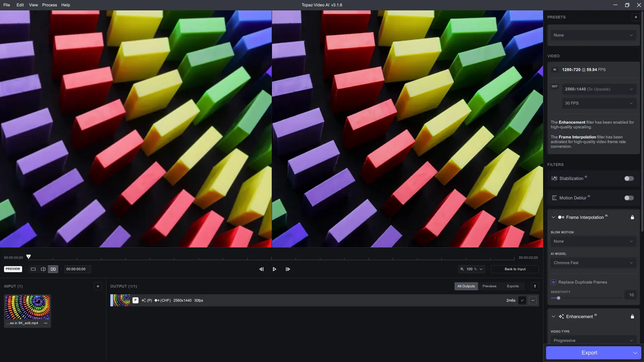This screenshot has height=362, width=644.
Task: Step forward one frame
Action: (x=288, y=269)
